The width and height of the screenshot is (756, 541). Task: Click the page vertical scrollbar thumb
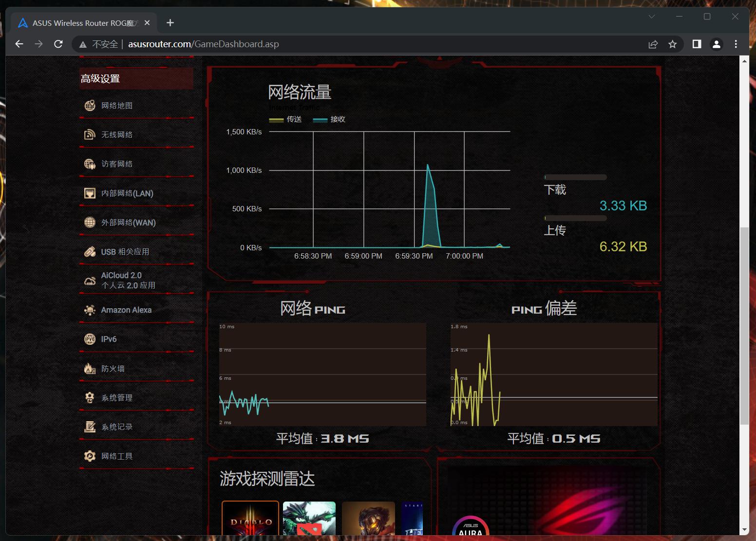[744, 326]
